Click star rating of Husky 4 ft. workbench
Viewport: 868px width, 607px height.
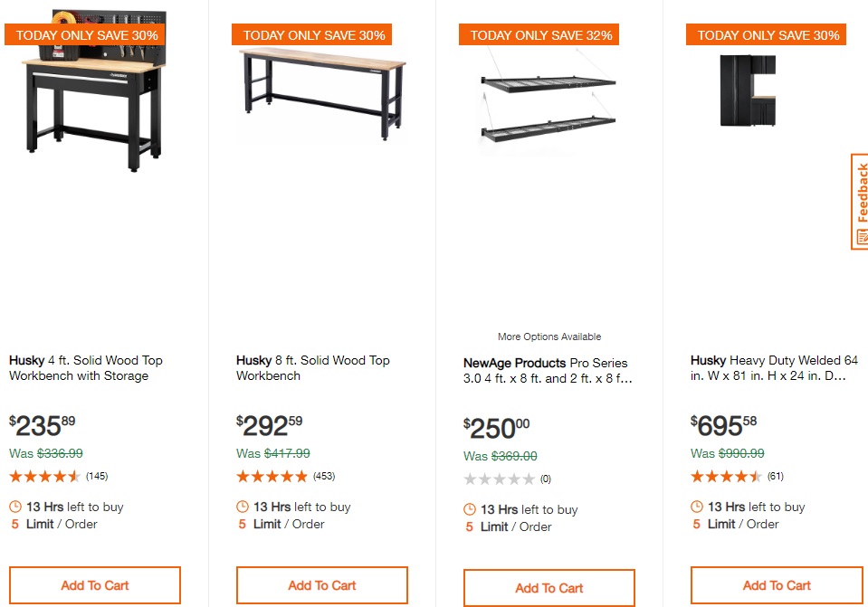(x=45, y=477)
